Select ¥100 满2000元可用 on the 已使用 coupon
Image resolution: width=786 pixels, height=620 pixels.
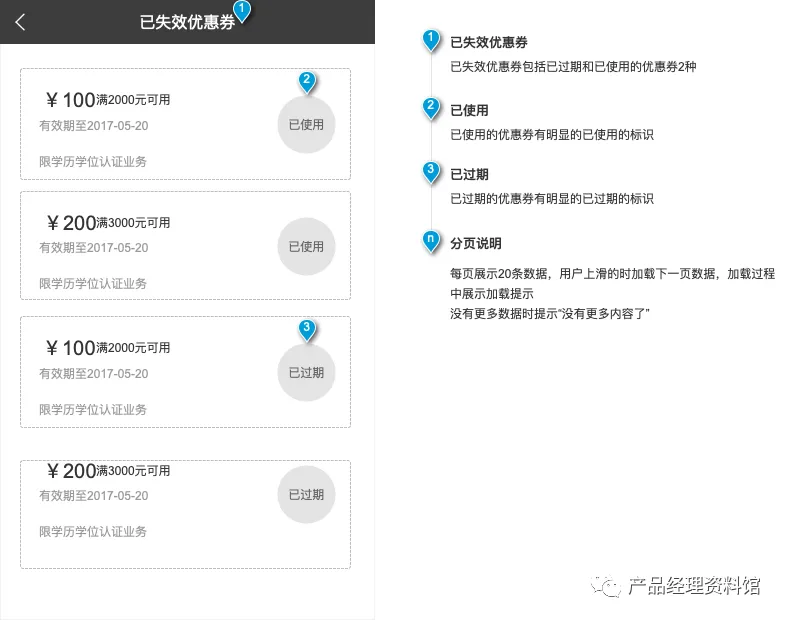tap(108, 100)
